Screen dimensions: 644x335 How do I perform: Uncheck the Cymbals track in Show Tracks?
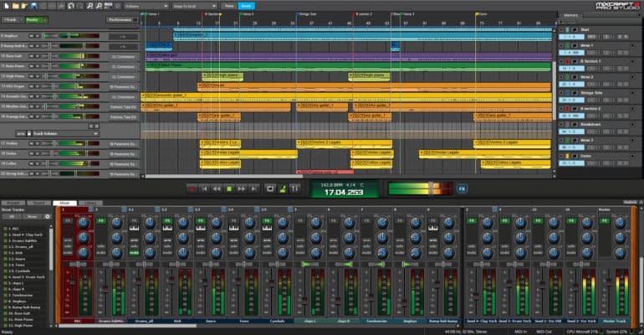coord(3,271)
